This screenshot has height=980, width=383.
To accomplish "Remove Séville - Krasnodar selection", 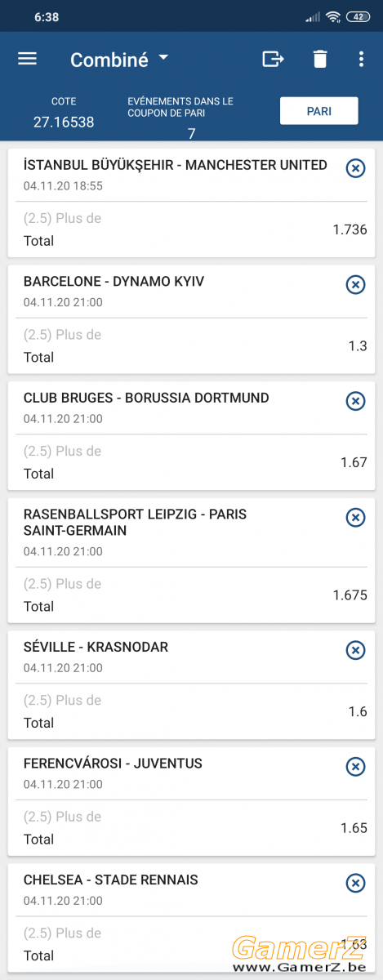I will [x=355, y=650].
